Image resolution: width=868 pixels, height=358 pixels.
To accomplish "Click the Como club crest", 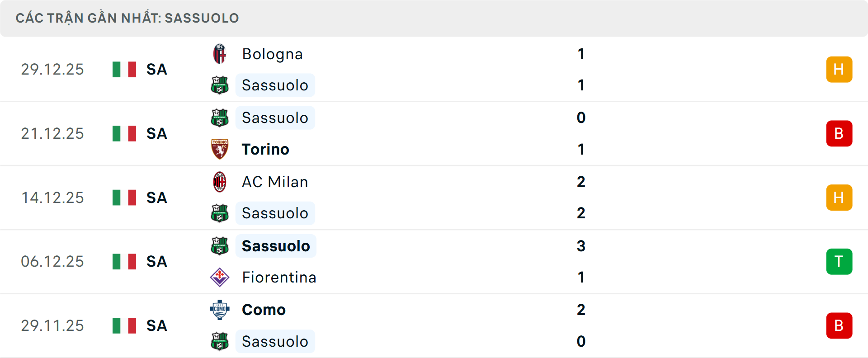I will coord(220,310).
